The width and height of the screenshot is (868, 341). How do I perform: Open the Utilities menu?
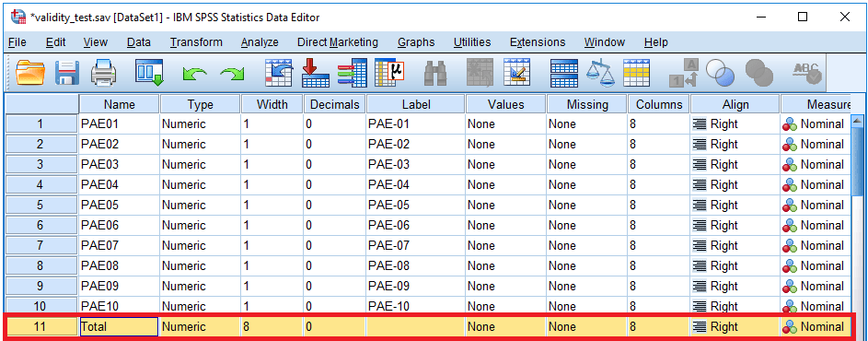(x=472, y=42)
